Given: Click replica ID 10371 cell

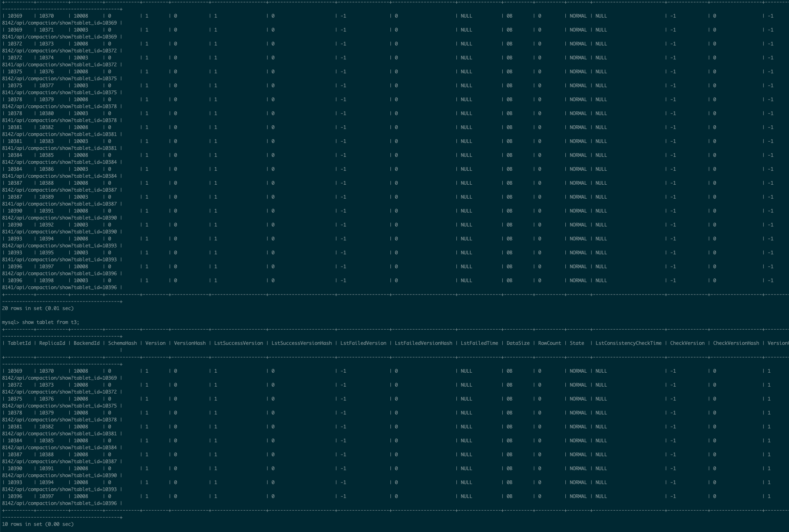Looking at the screenshot, I should click(46, 30).
